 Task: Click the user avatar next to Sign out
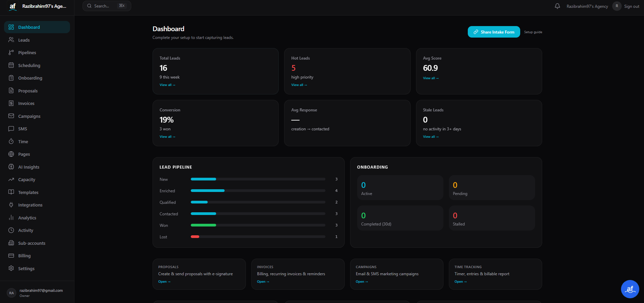coord(617,6)
